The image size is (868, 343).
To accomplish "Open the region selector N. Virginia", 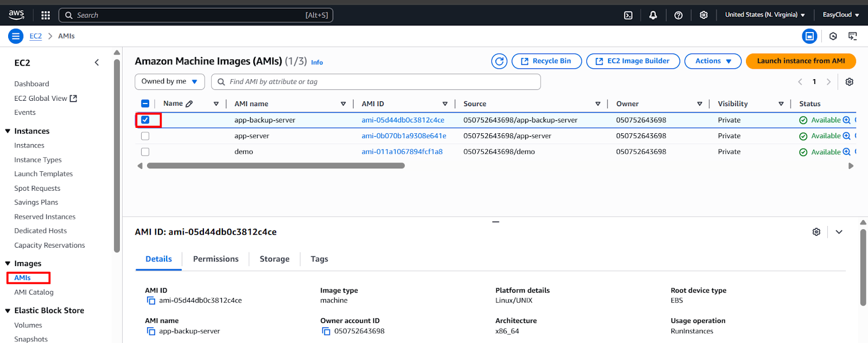I will click(x=765, y=15).
